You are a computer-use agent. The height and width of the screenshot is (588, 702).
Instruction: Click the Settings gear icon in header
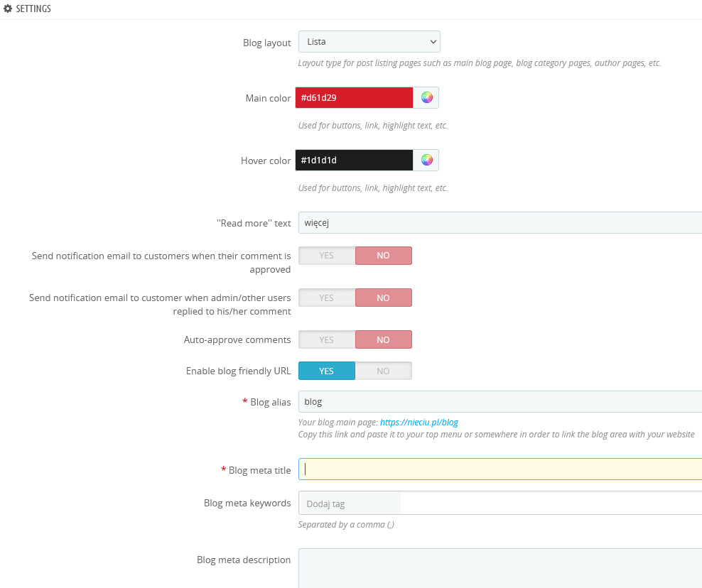(8, 9)
